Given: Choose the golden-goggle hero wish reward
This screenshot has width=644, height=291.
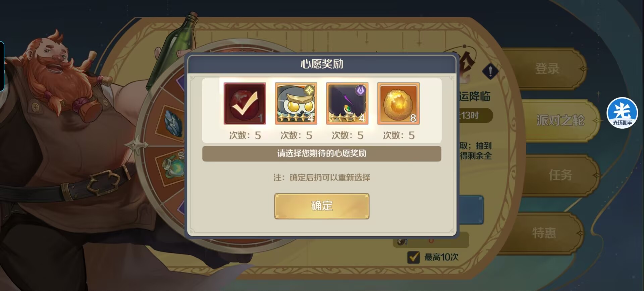Looking at the screenshot, I should pyautogui.click(x=296, y=104).
